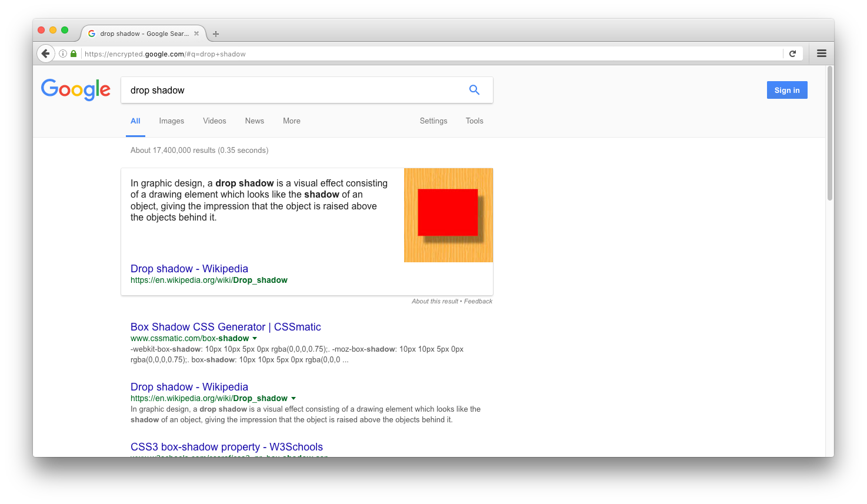Screen dimensions: 867x504
Task: Switch to the All results tab
Action: (135, 121)
